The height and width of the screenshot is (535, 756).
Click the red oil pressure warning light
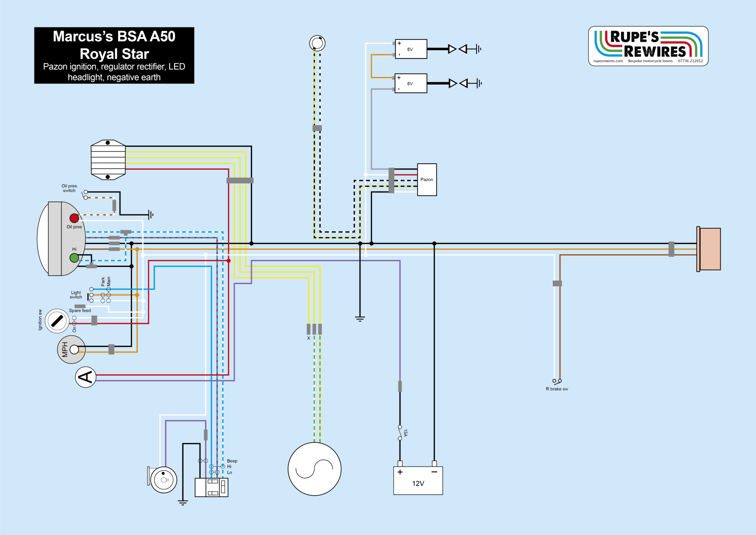(74, 218)
